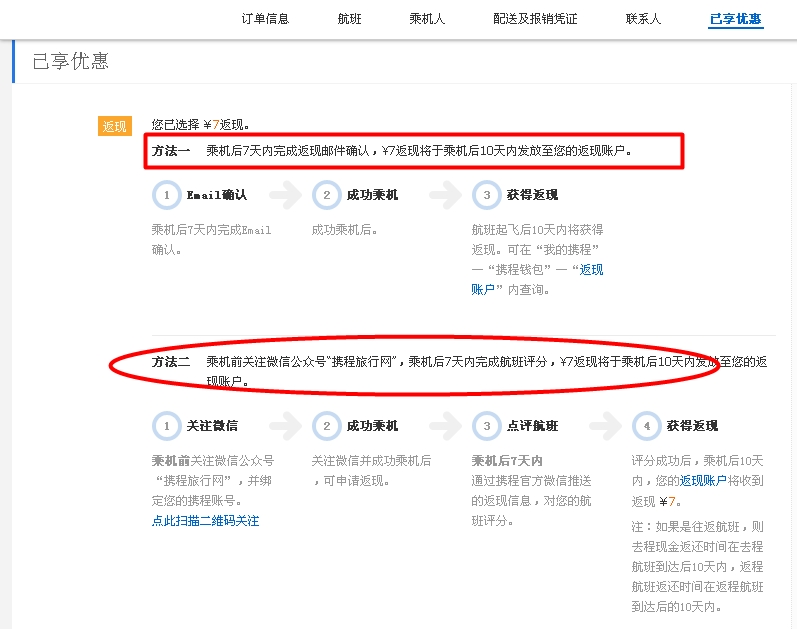Click the 方法一 bold label

[x=171, y=151]
